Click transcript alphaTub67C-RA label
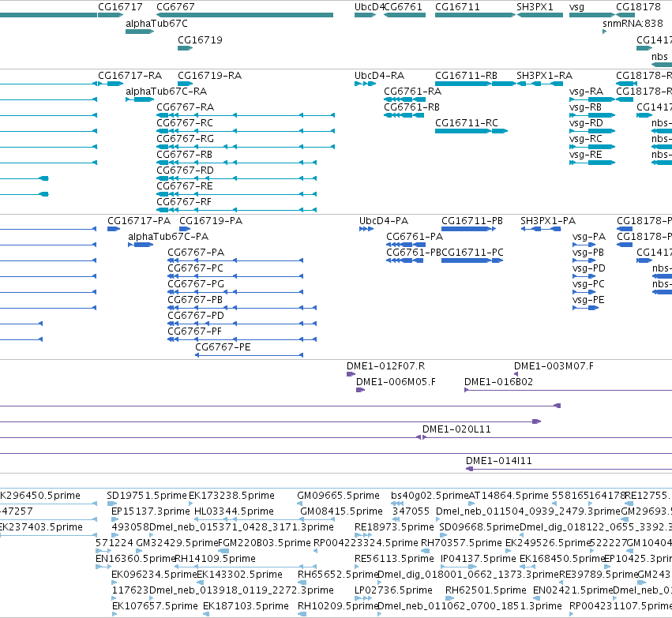672x618 pixels. (x=167, y=92)
